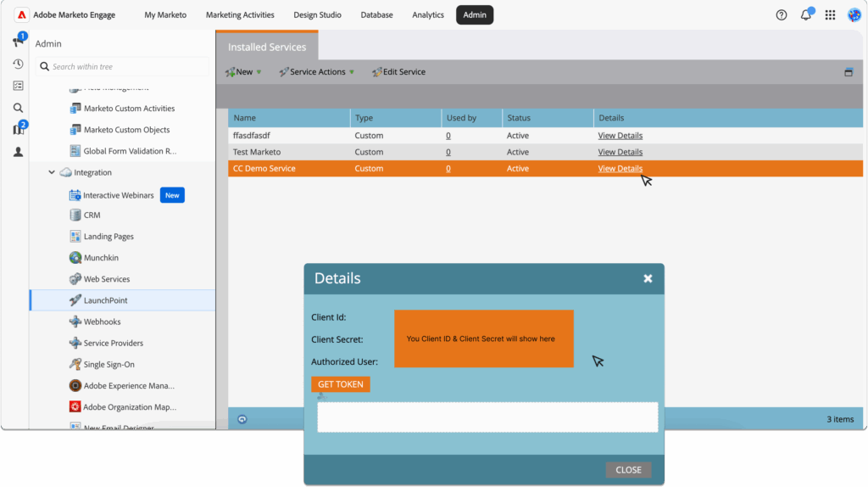Expand the Service Actions dropdown

[317, 72]
